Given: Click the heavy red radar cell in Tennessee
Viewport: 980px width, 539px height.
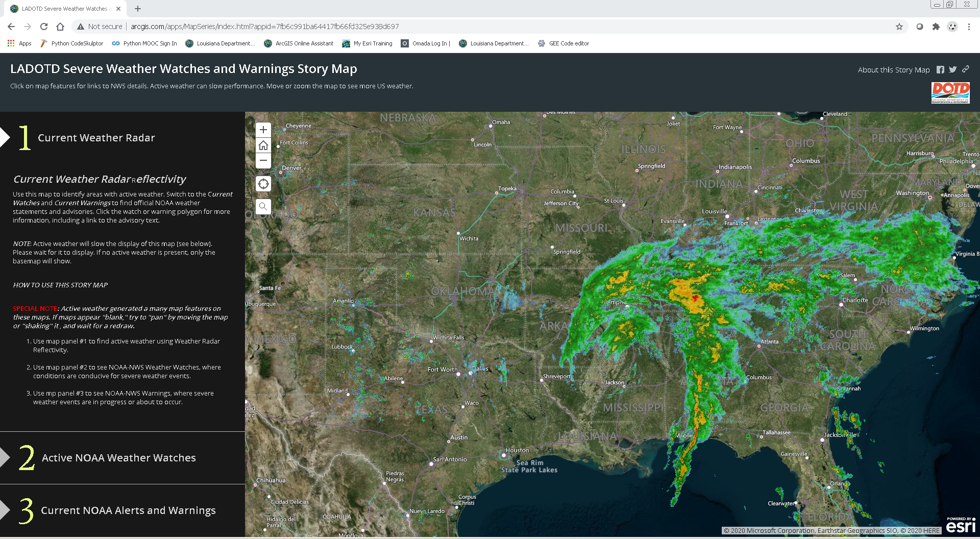Looking at the screenshot, I should (694, 298).
